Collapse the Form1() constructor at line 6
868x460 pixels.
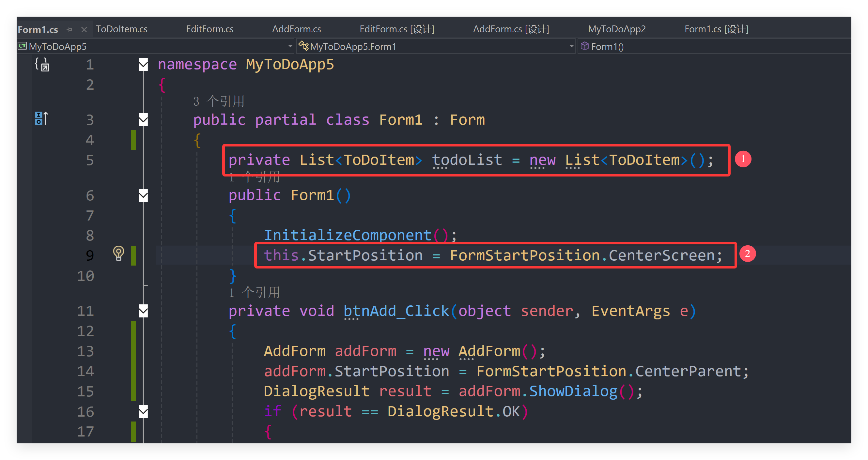point(143,195)
